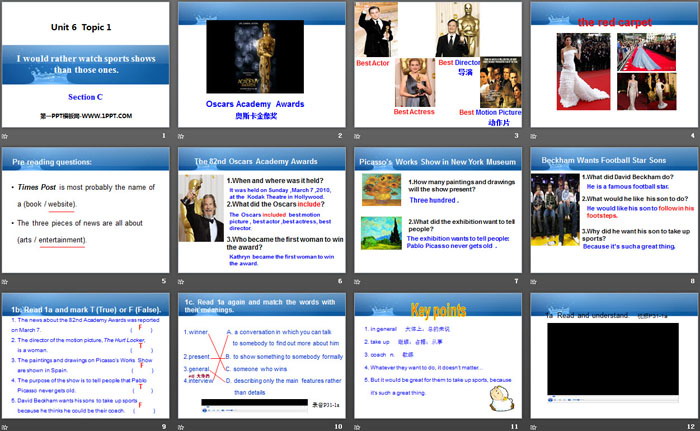
Task: Click the sunflower painting on slide 7
Action: pyautogui.click(x=382, y=190)
